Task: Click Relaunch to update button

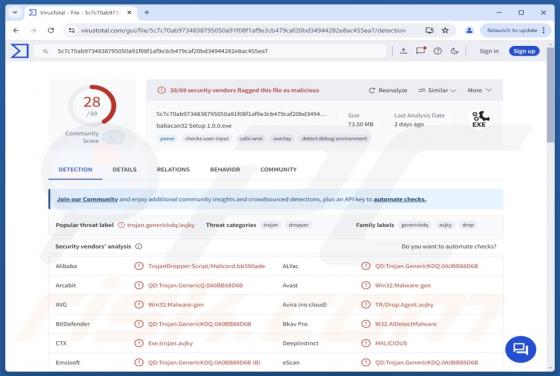Action: [512, 30]
